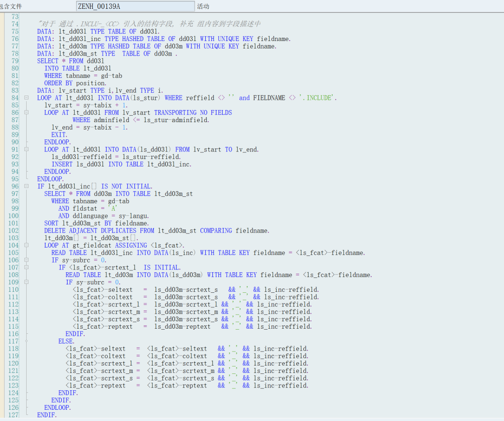
Task: Click 'EXIT.' statement on line 89
Action: point(59,135)
